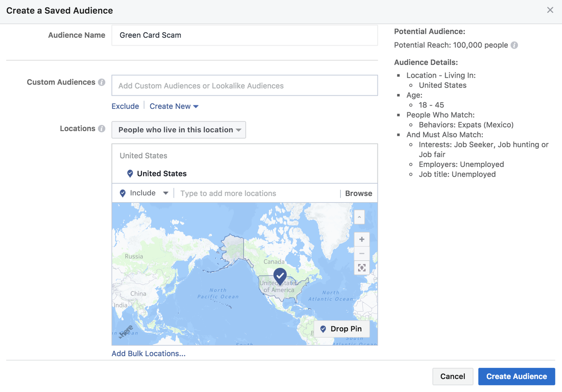The width and height of the screenshot is (562, 392).
Task: Click the 'Job title: Unemployed' detail text
Action: pos(457,175)
